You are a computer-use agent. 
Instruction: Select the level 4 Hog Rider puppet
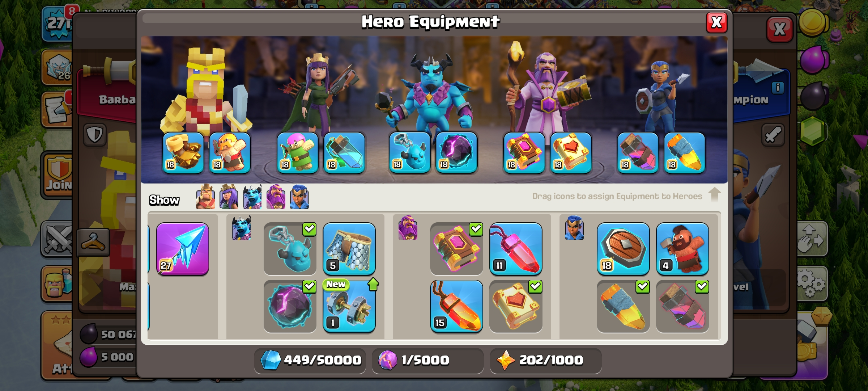682,249
